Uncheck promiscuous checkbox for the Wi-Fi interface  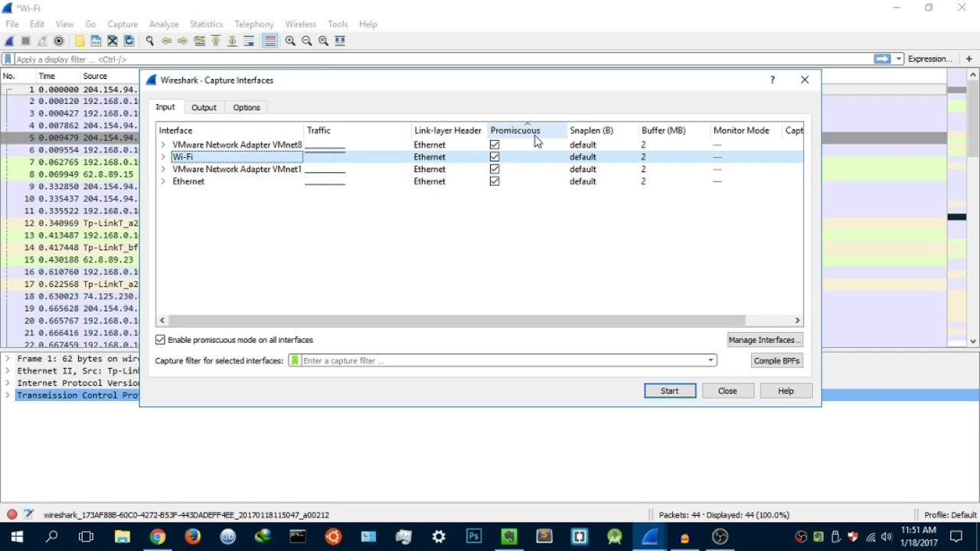click(x=495, y=157)
